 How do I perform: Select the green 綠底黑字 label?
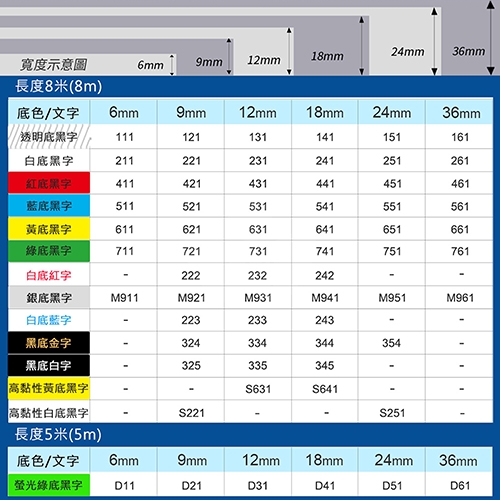49,251
